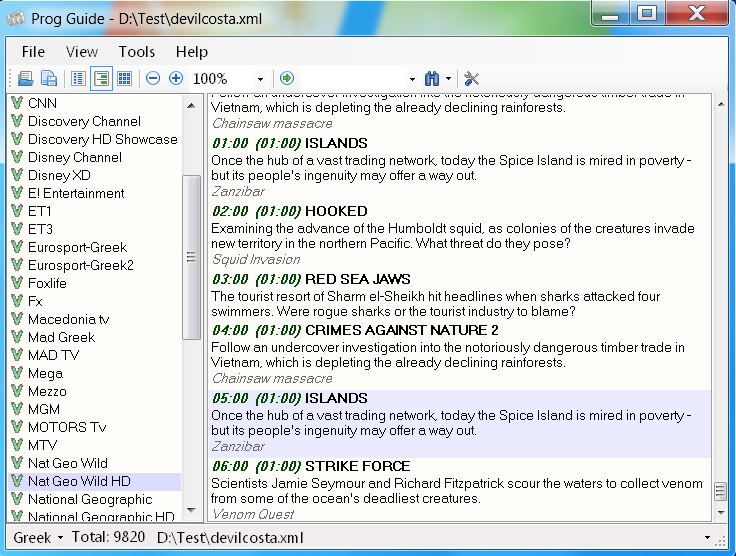
Task: Switch to the grid view icon
Action: [x=124, y=78]
